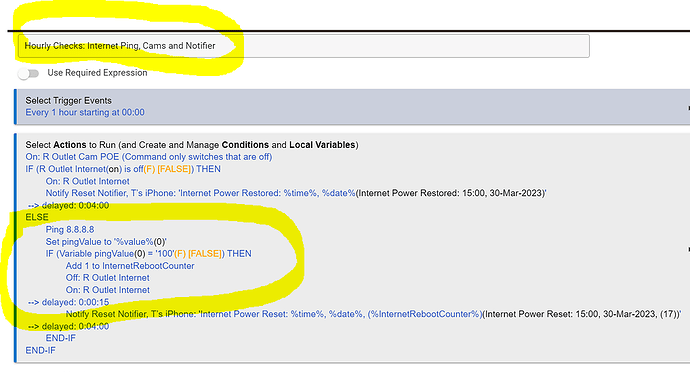Click the 'delayed: 0:00:15' line
Viewport: 690px width, 372px height.
point(68,302)
